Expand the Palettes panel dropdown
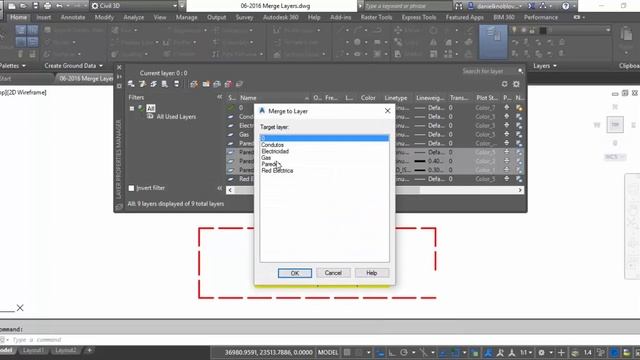 click(x=12, y=66)
